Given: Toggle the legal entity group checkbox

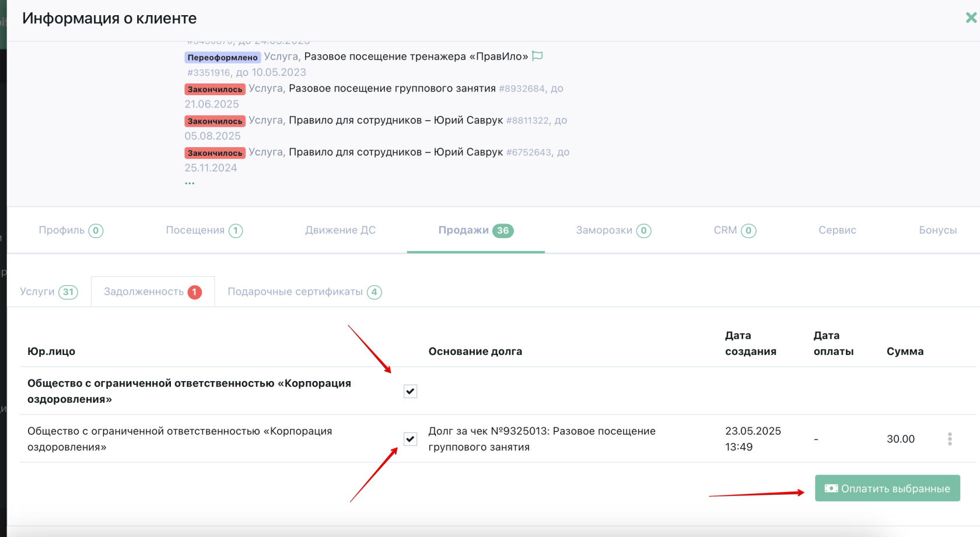Looking at the screenshot, I should 410,391.
